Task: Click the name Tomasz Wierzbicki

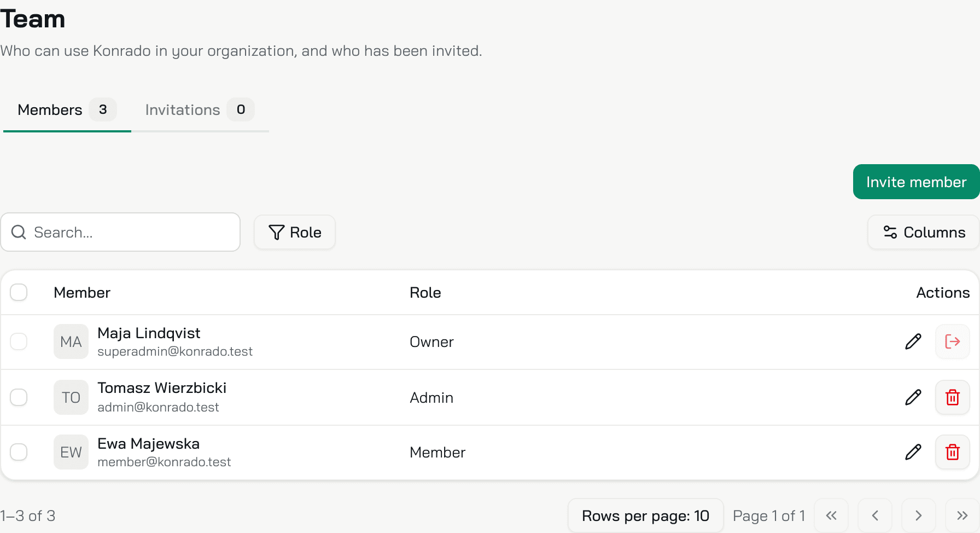Action: point(162,388)
